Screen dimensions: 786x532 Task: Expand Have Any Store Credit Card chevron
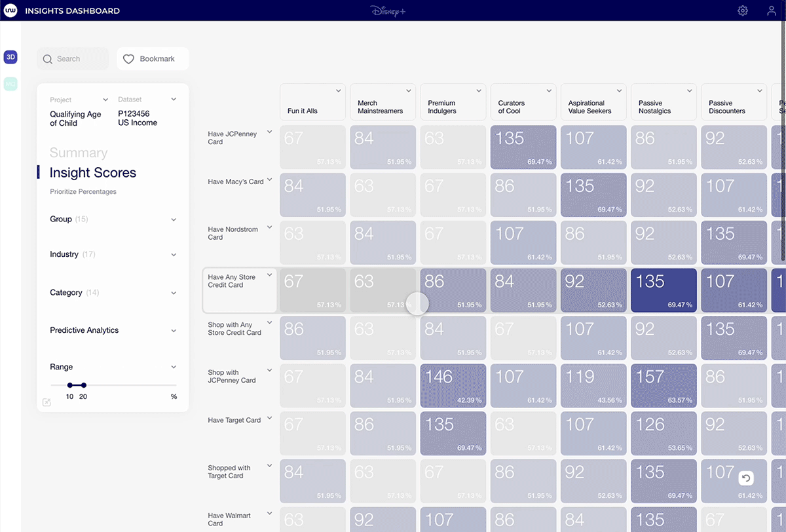point(269,276)
